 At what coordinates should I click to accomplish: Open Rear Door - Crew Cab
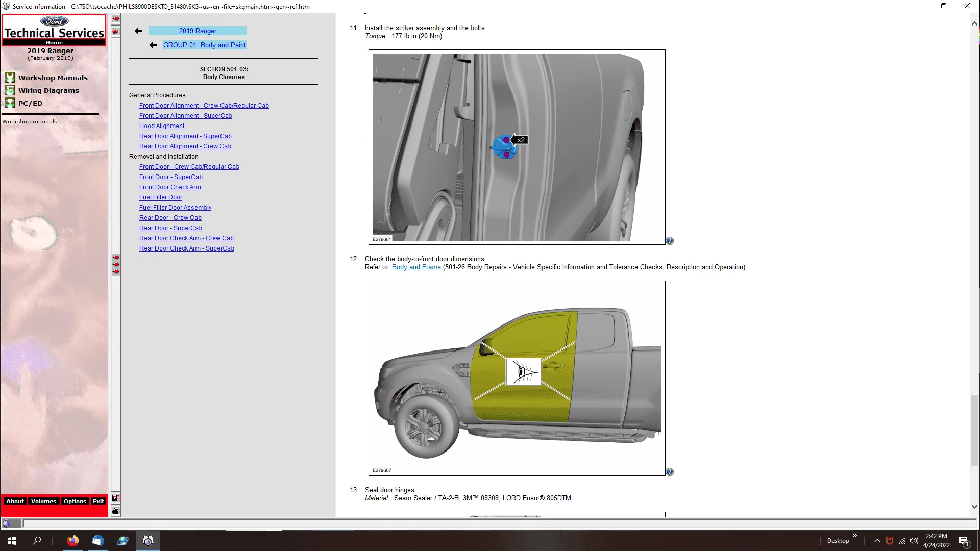click(x=170, y=218)
